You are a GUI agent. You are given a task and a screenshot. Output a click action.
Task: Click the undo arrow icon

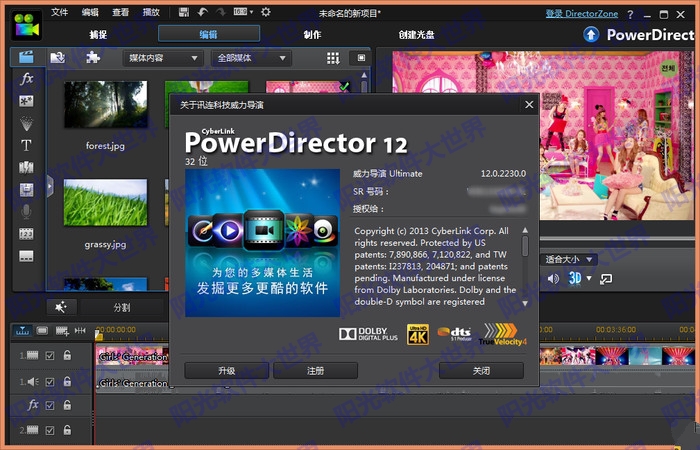point(203,12)
